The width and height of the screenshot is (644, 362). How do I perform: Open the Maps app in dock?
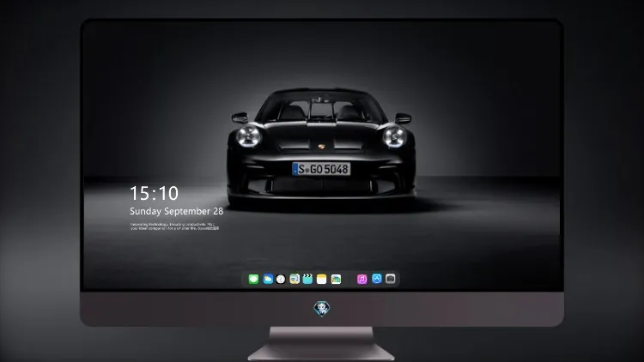point(295,279)
